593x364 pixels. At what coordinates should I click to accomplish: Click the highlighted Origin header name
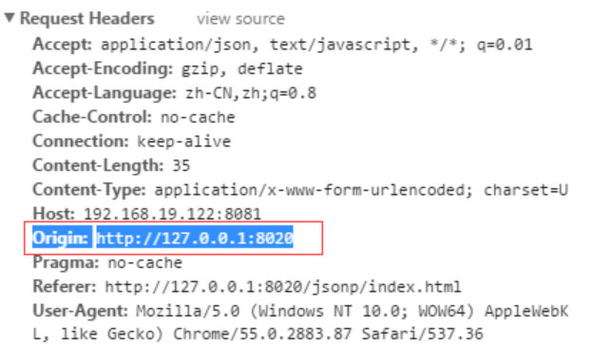tap(60, 238)
